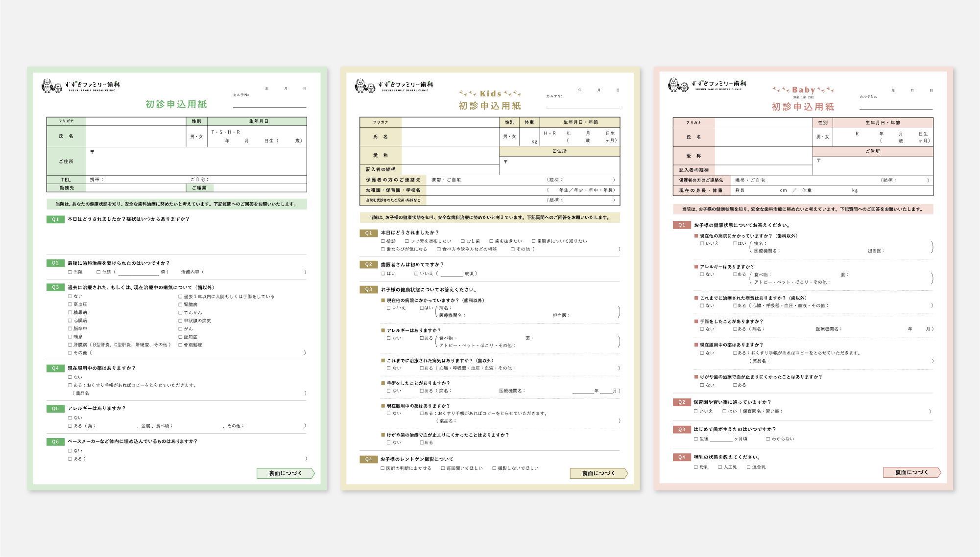The height and width of the screenshot is (557, 980).
Task: Click the Q1 badge on the green form
Action: [55, 219]
